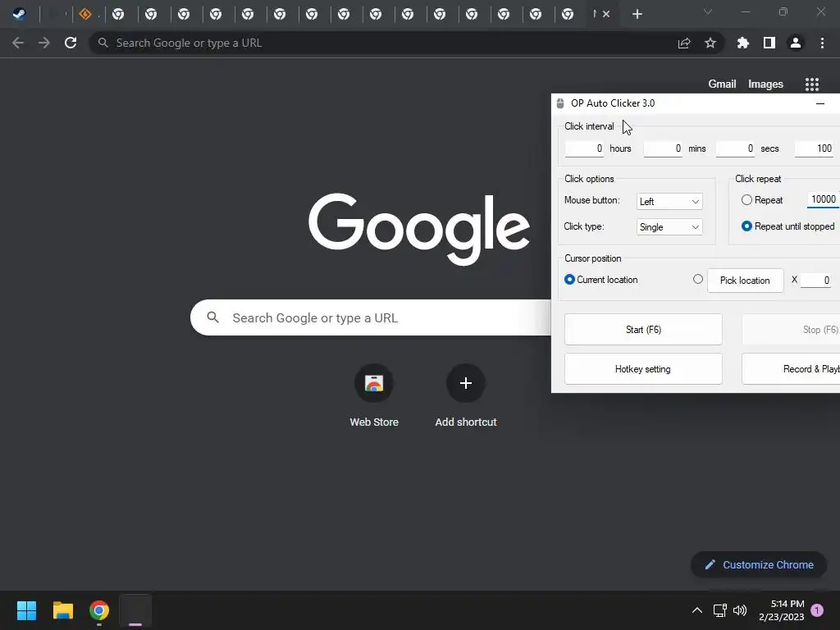Open Customize Chrome

759,564
